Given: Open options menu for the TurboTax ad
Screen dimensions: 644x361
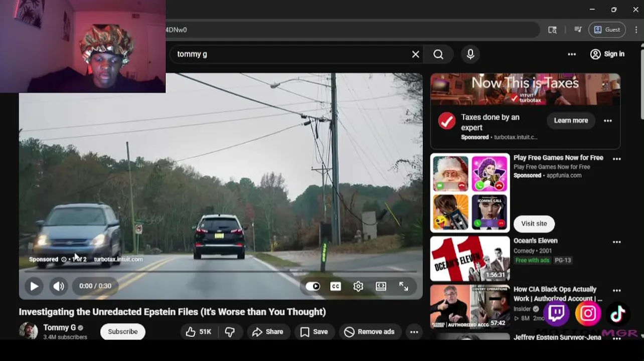Looking at the screenshot, I should 608,121.
